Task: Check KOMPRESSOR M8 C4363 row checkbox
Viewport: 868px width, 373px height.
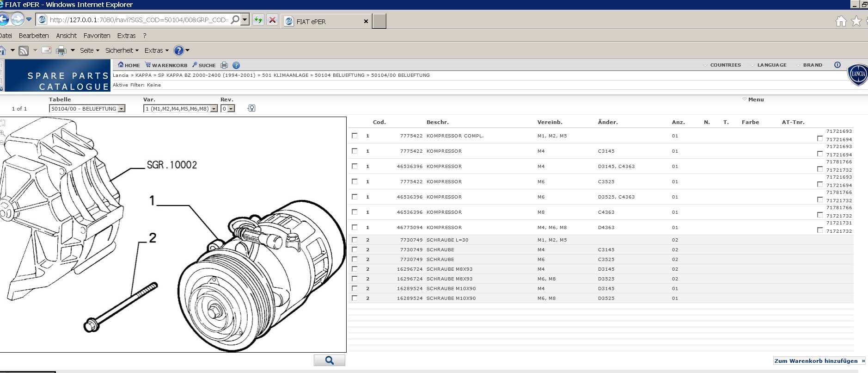Action: click(355, 212)
